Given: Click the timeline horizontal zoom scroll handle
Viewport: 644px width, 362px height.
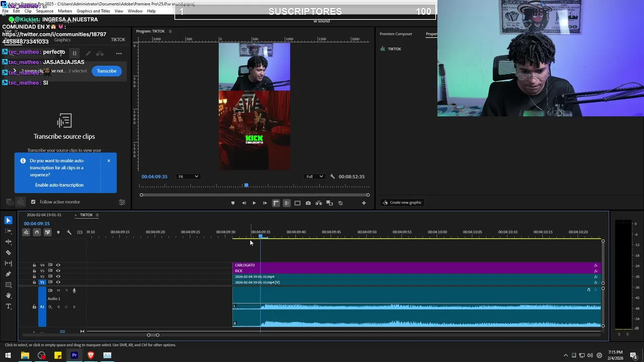Looking at the screenshot, I should tap(153, 335).
